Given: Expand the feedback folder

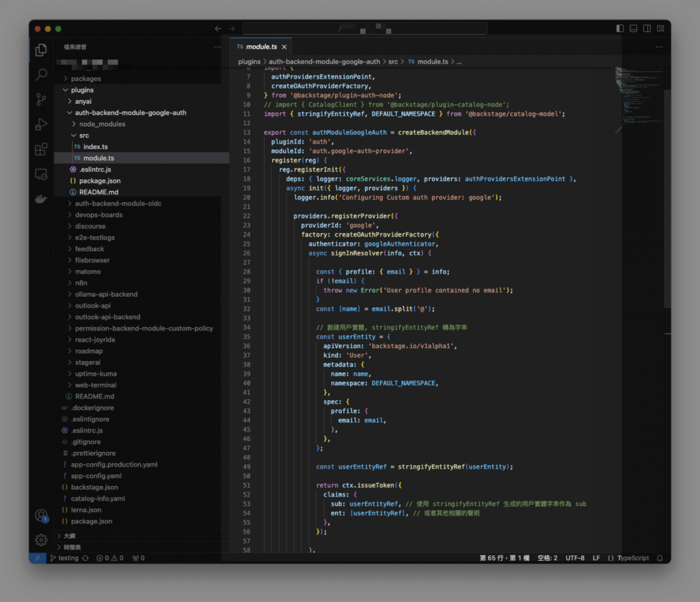Looking at the screenshot, I should (x=142, y=249).
